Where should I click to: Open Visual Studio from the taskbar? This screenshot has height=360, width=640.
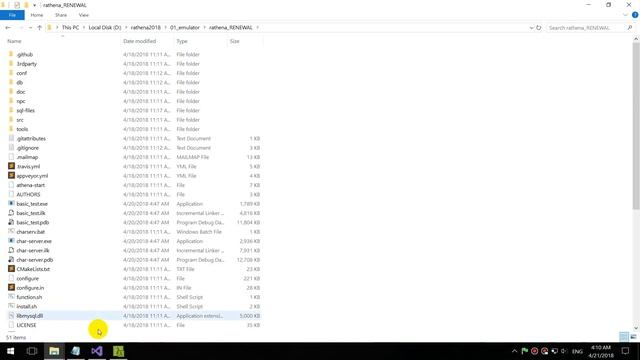[x=97, y=351]
